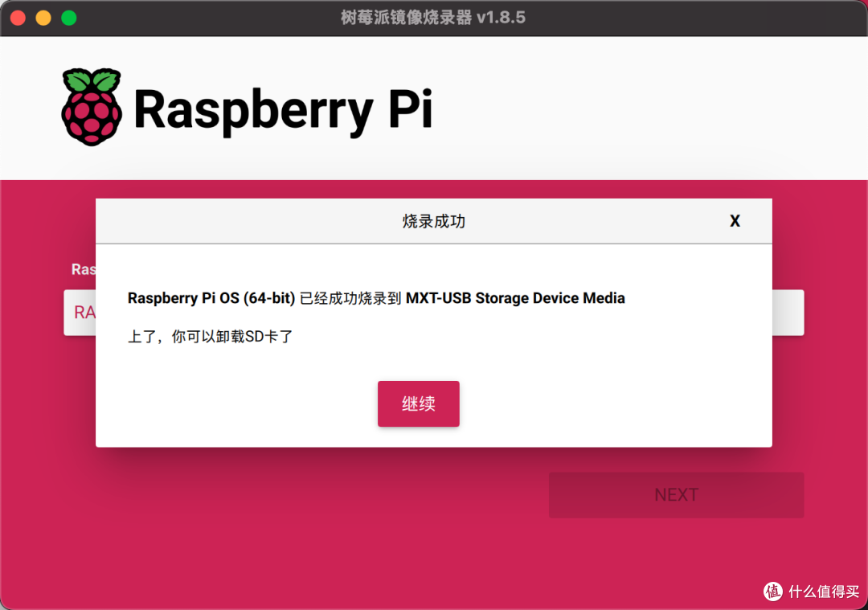Click the message 上了，你可以卸载SD卡了
The image size is (868, 610).
click(211, 337)
